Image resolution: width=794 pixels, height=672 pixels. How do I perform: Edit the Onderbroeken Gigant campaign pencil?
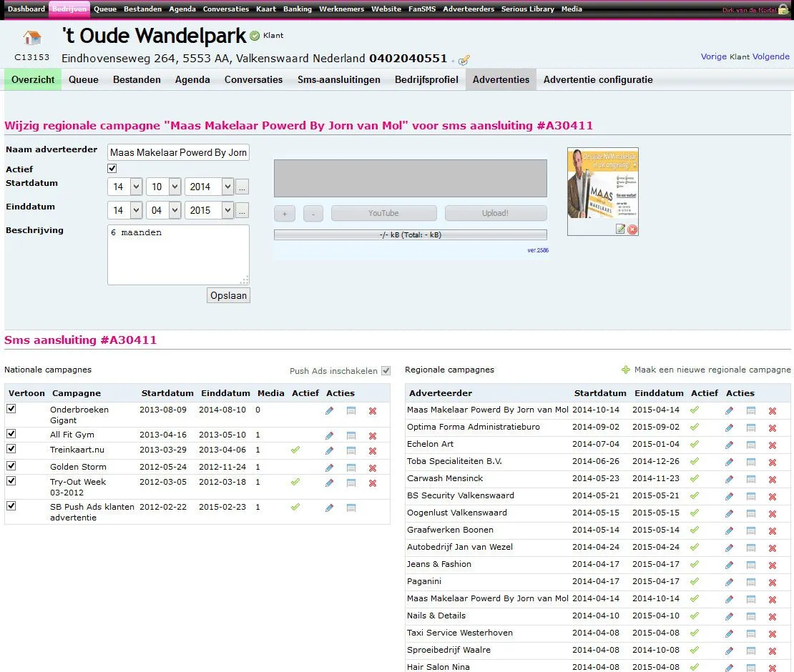[x=329, y=411]
